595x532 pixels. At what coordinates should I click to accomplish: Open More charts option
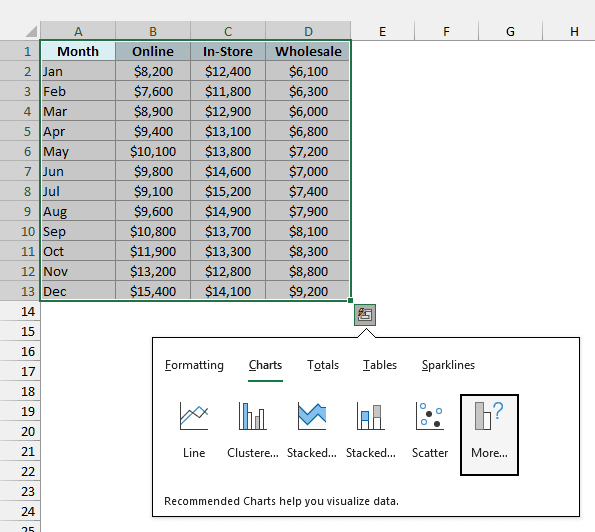(489, 435)
